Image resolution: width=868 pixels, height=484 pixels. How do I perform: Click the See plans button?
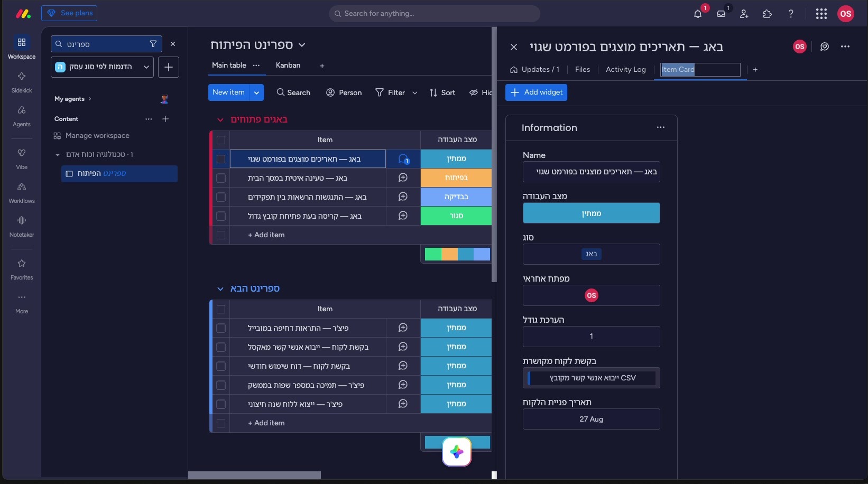pos(69,13)
